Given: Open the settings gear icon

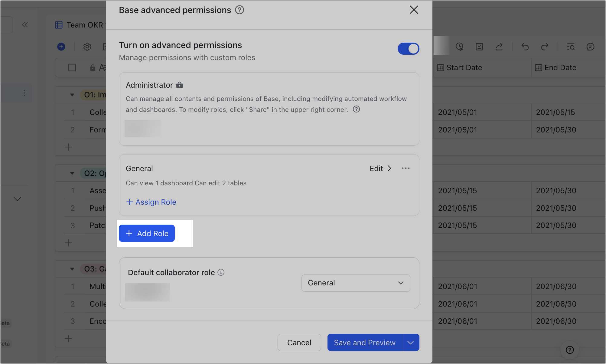Looking at the screenshot, I should [x=87, y=47].
